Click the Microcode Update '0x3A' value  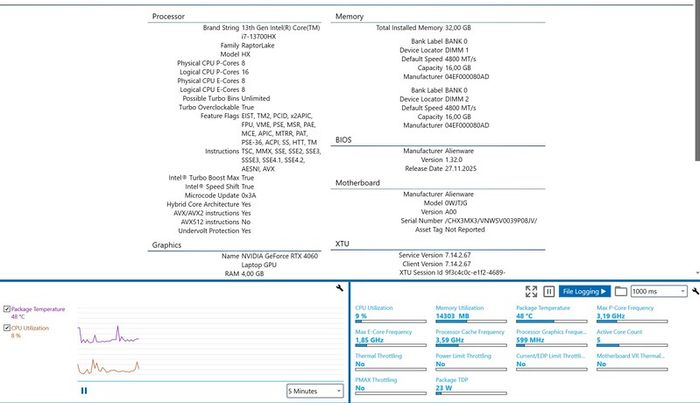249,195
